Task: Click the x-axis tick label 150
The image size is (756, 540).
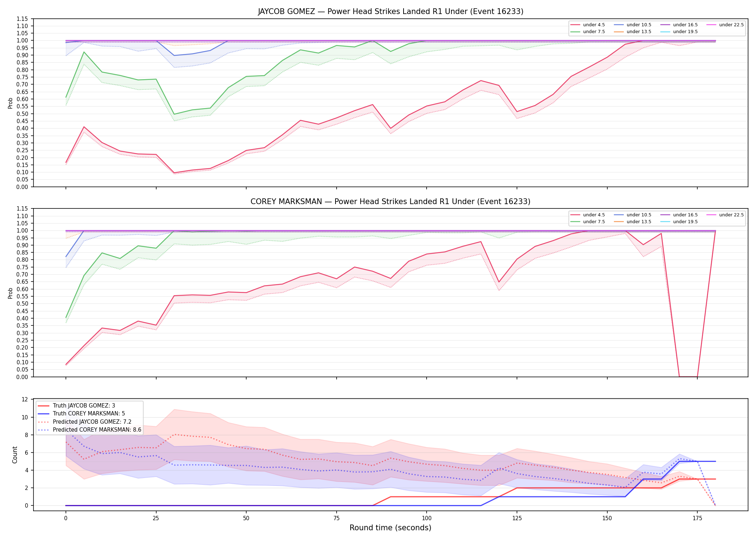Action: (x=607, y=518)
